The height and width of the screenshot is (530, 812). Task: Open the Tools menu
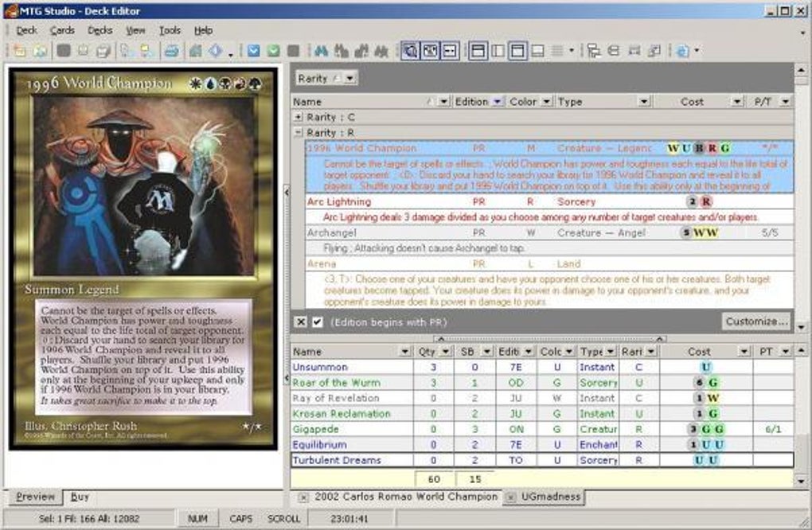click(x=170, y=29)
